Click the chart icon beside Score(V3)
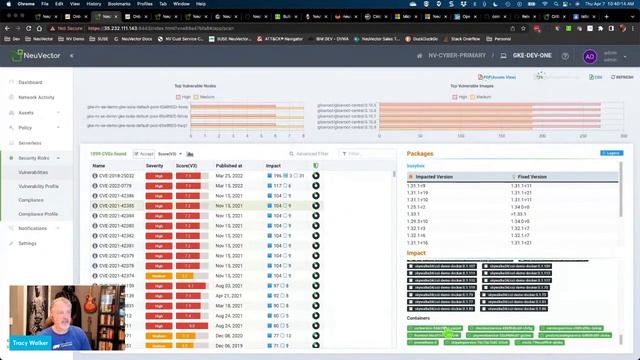 (190, 154)
